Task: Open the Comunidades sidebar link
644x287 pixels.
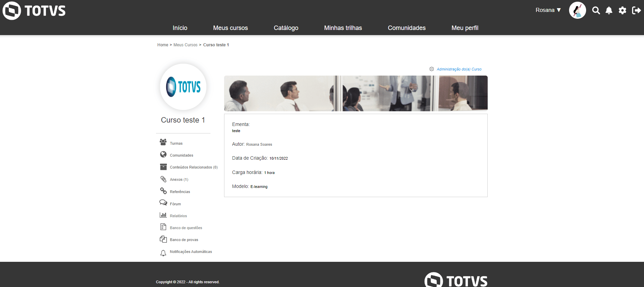Action: [x=182, y=155]
